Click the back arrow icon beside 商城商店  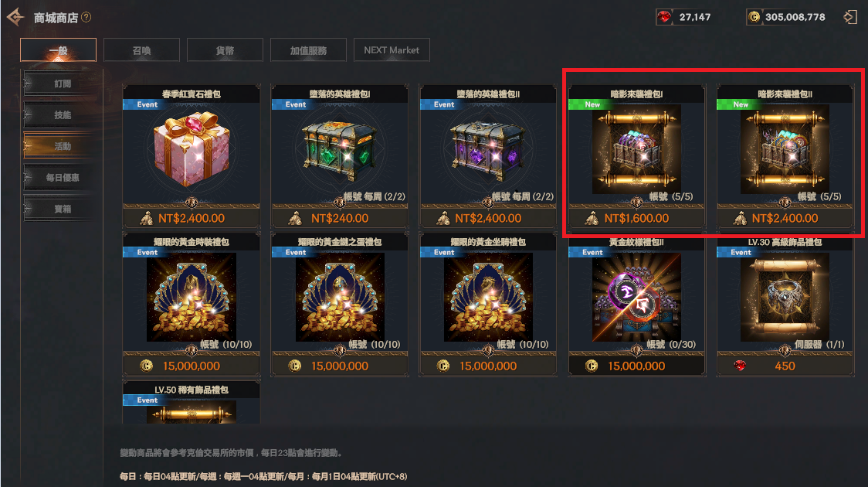click(15, 17)
